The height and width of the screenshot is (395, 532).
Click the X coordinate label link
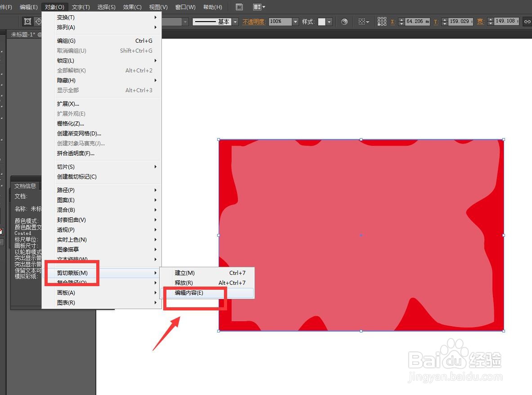393,22
